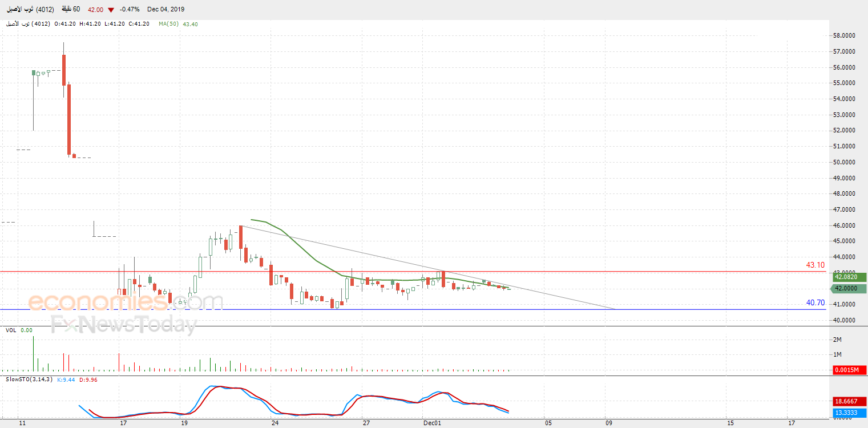Click the 19 date axis label
868x428 pixels.
pyautogui.click(x=184, y=423)
